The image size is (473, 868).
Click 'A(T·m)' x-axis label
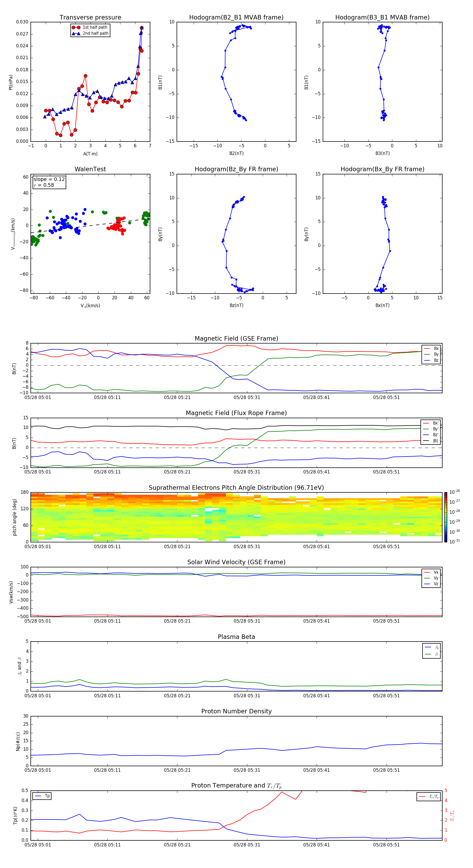tap(90, 154)
